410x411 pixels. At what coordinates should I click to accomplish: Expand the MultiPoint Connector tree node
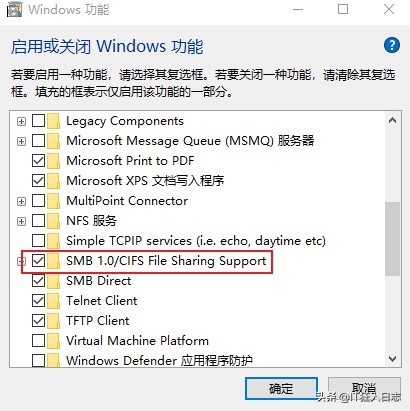[x=21, y=201]
